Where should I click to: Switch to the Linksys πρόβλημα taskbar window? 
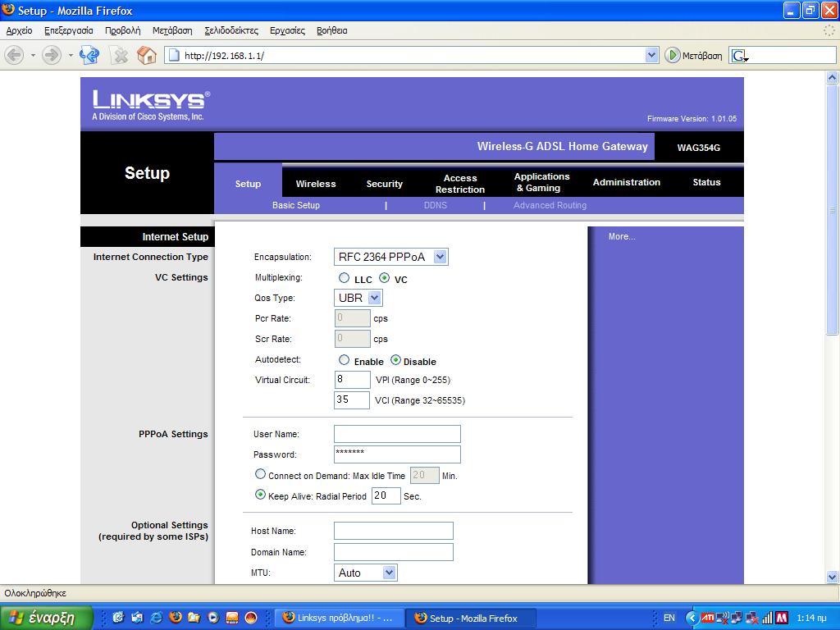339,618
